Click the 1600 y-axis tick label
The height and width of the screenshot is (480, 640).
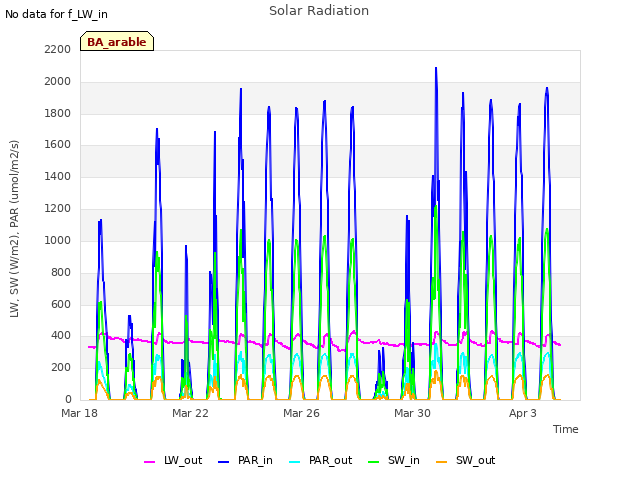click(x=58, y=144)
